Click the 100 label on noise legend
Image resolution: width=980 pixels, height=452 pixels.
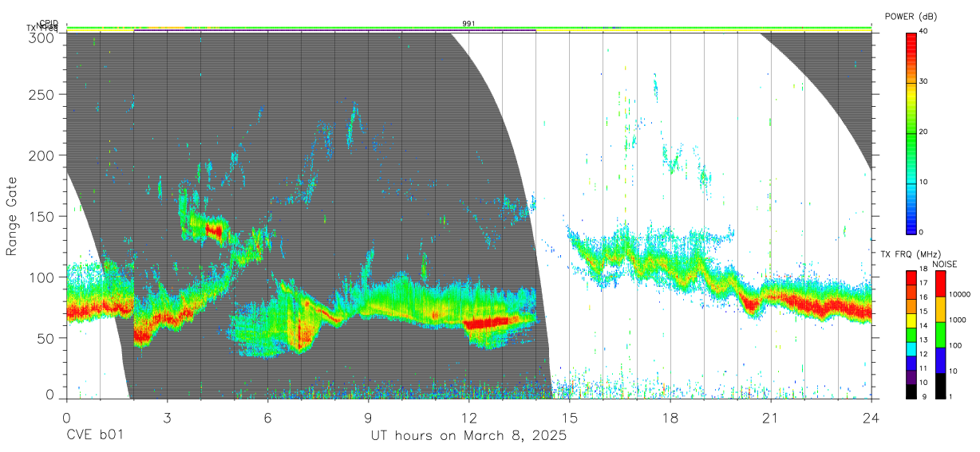[954, 345]
